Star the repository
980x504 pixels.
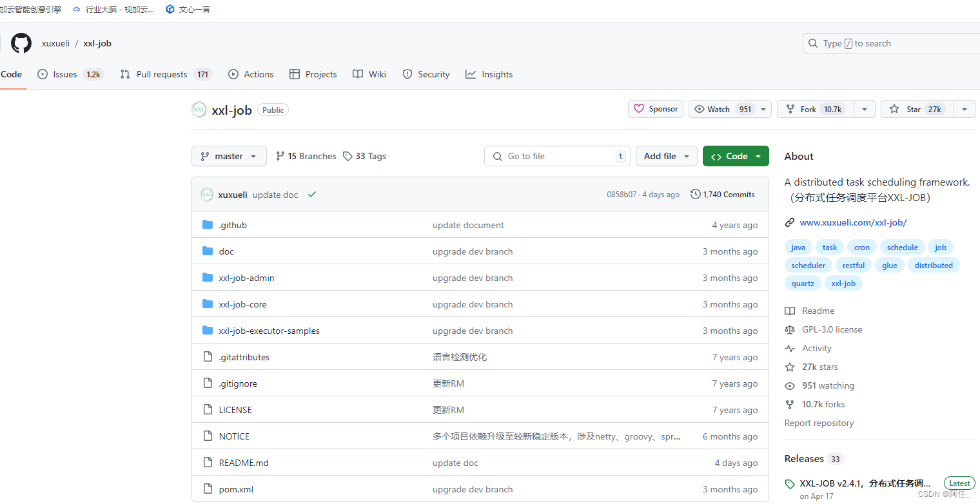(917, 109)
